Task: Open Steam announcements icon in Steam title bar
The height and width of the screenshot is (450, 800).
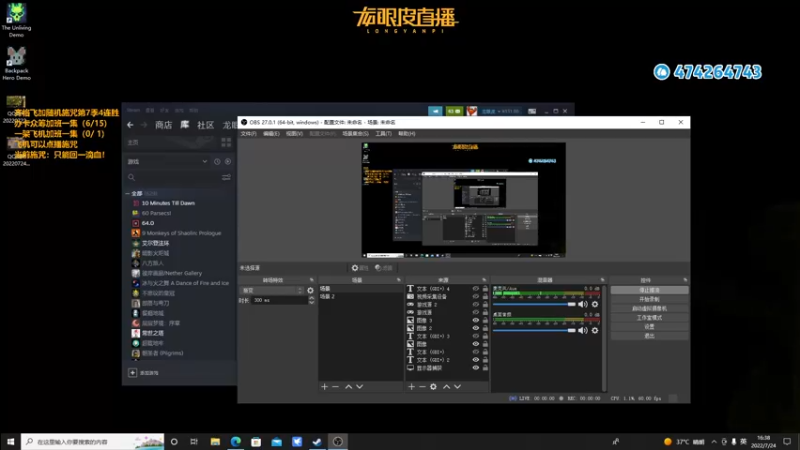Action: pyautogui.click(x=435, y=111)
